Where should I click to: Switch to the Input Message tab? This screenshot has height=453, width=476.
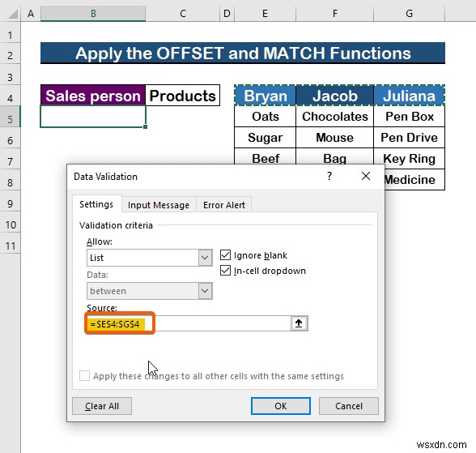click(159, 205)
